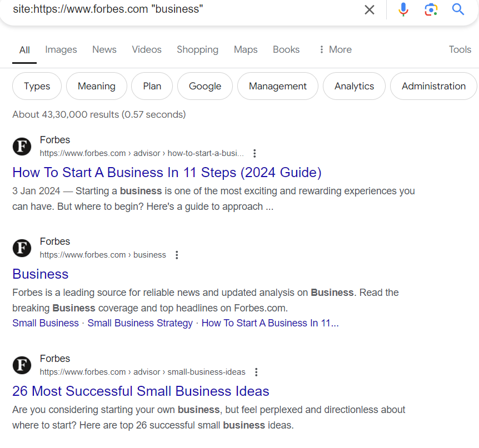Apply the Types filter chip
This screenshot has width=479, height=448.
(x=37, y=86)
